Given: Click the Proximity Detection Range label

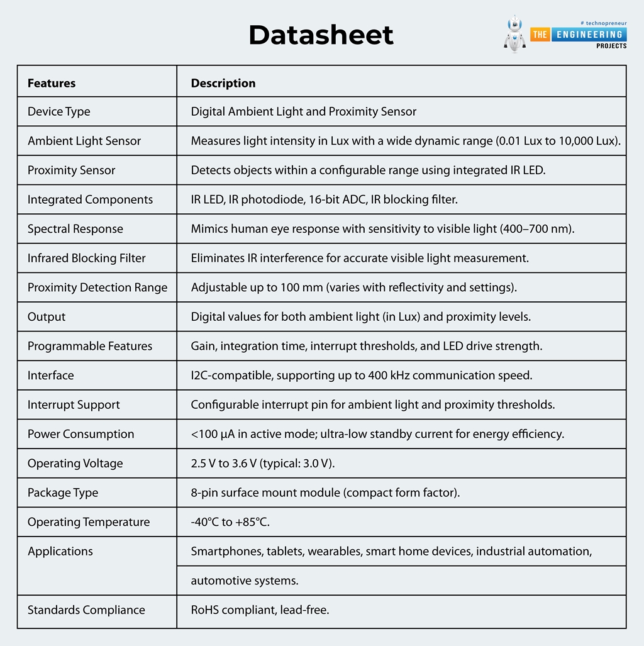Looking at the screenshot, I should 97,287.
